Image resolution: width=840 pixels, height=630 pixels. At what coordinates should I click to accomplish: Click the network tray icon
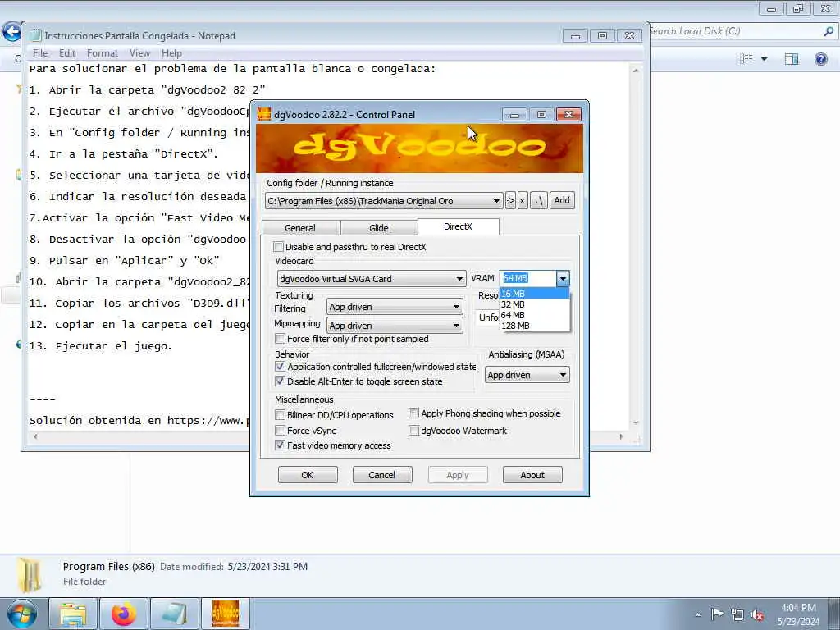[x=737, y=614]
